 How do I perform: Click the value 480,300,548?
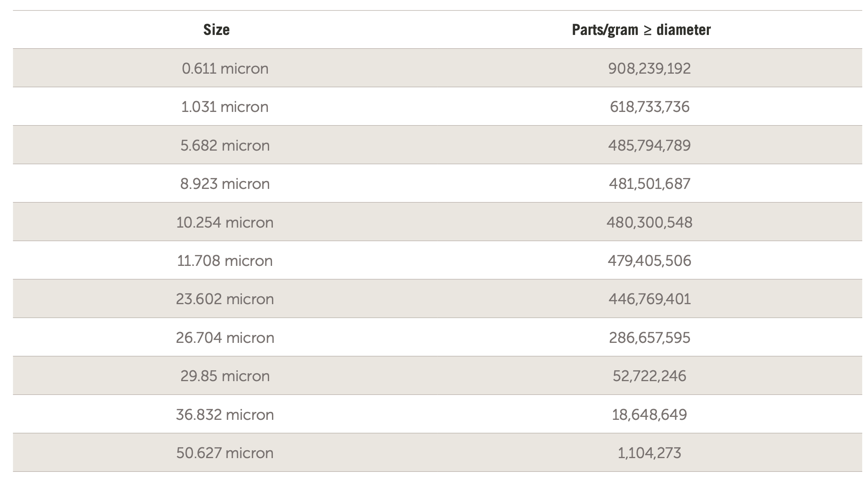point(649,222)
